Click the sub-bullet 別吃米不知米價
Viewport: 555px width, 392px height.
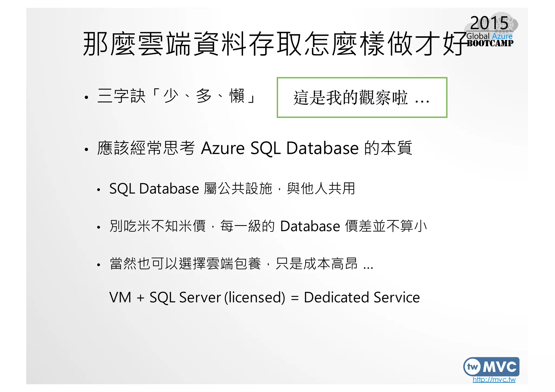click(268, 226)
